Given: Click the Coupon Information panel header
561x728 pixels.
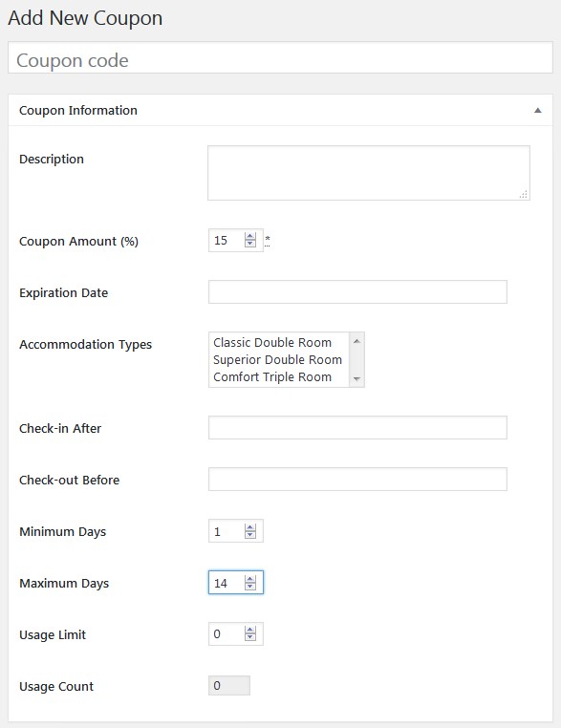Looking at the screenshot, I should coord(280,111).
